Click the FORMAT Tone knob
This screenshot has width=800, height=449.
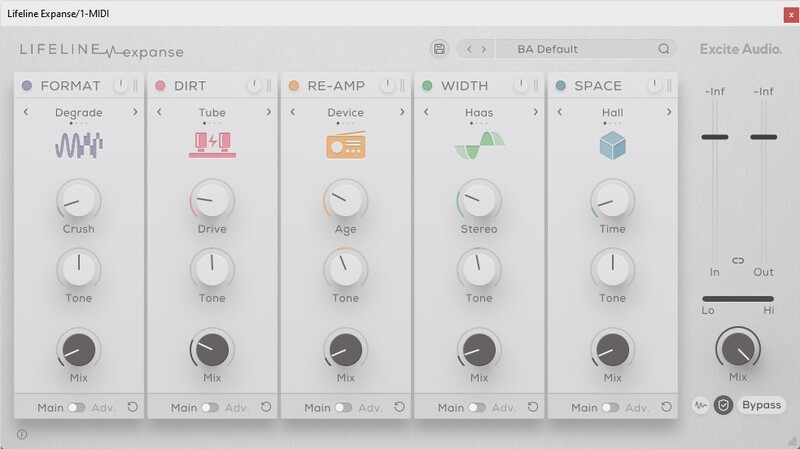79,269
